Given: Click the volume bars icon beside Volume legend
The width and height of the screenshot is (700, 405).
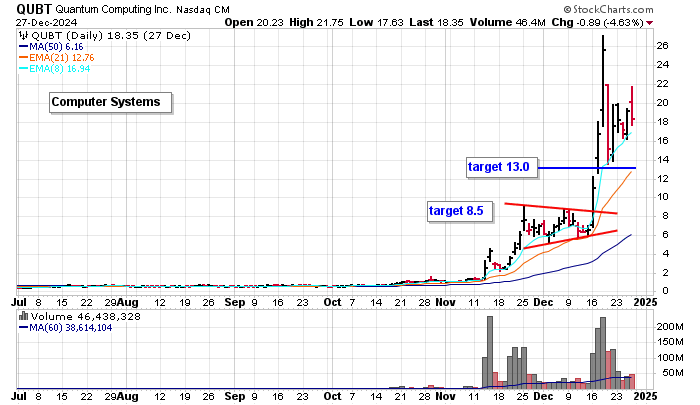Looking at the screenshot, I should tap(24, 317).
